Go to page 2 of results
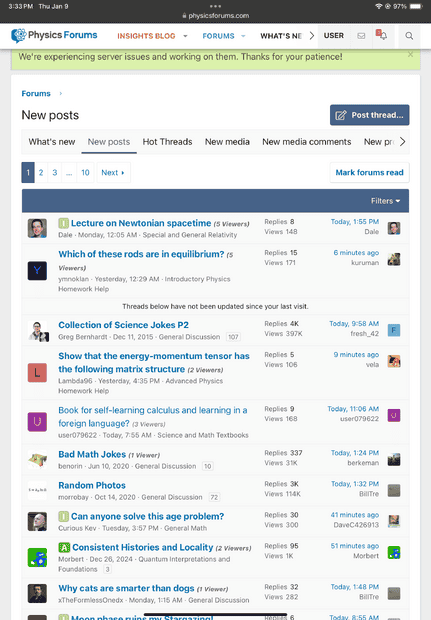This screenshot has height=620, width=431. 41,172
